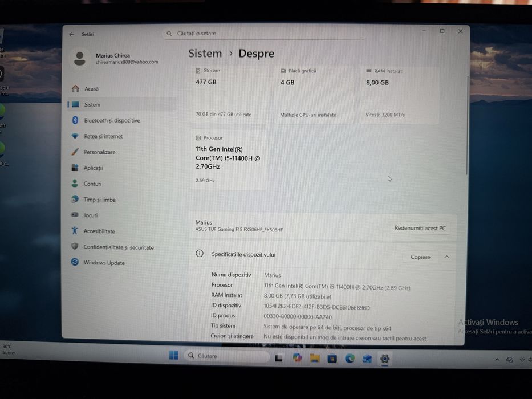532x399 pixels.
Task: Click the Redenumiți acest PC button
Action: pyautogui.click(x=420, y=229)
